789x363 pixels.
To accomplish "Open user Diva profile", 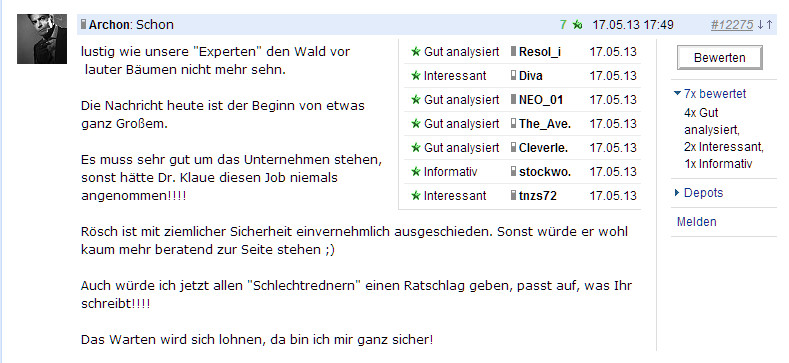I will [530, 76].
